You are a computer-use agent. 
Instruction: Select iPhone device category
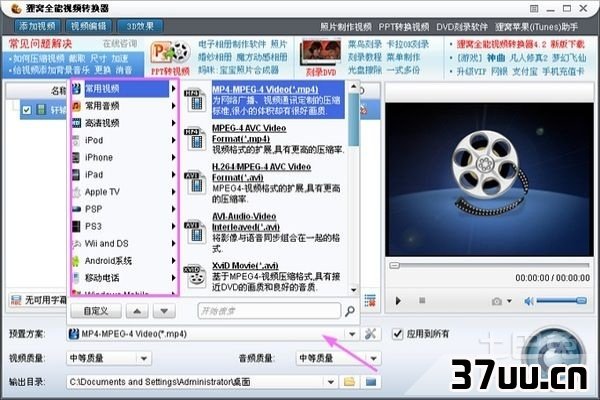click(120, 157)
